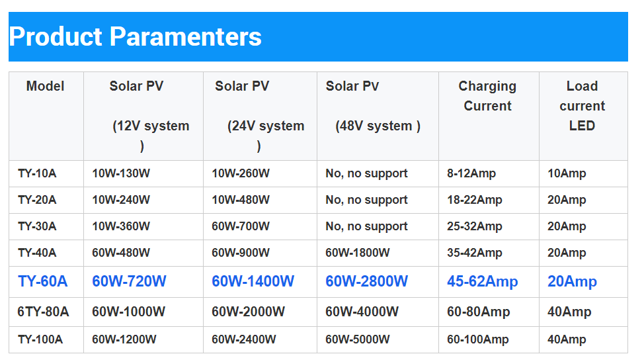Select the 60-100Amp charging current cell
Screen dimensions: 644x356
click(x=477, y=339)
